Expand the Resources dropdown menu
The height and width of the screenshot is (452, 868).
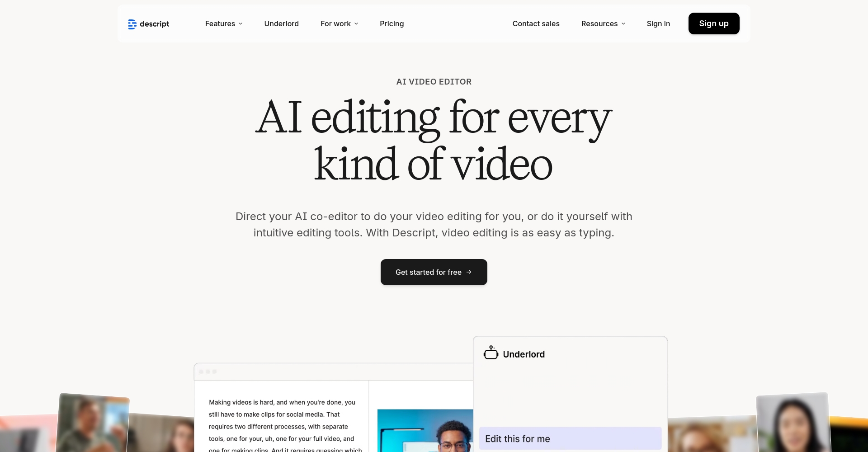[x=603, y=24]
